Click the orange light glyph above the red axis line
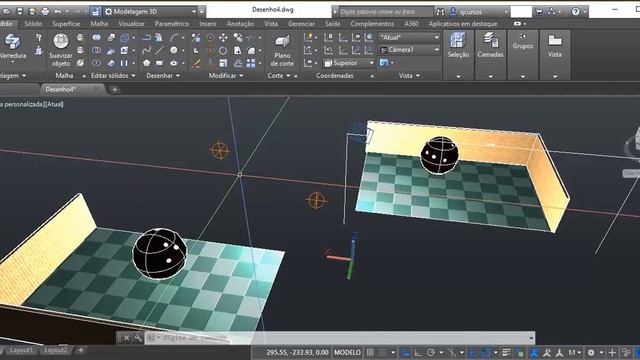The width and height of the screenshot is (640, 360). tap(220, 150)
